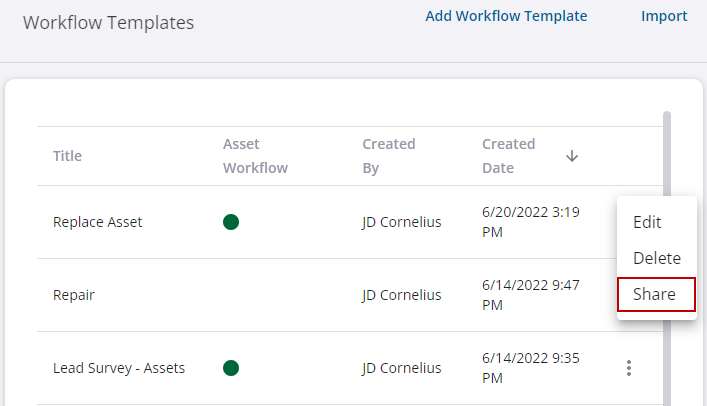
Task: Click the green Asset Workflow dot for Replace Asset
Action: pos(231,222)
